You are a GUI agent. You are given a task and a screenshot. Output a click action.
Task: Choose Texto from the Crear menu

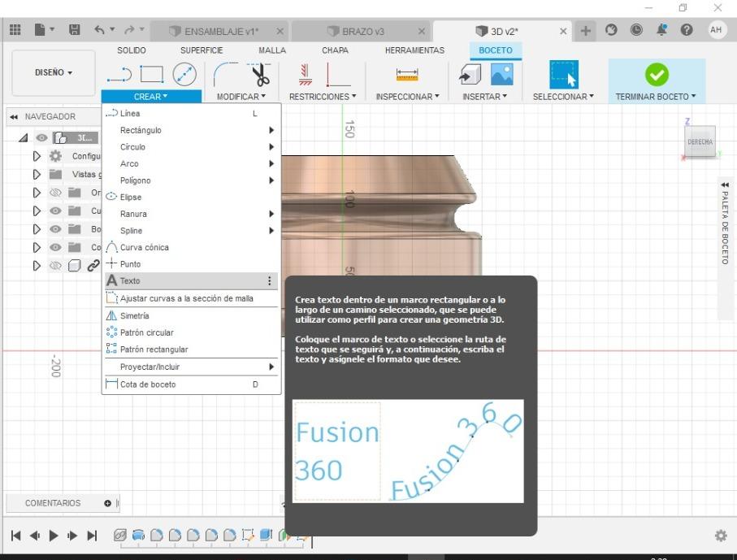tap(191, 280)
